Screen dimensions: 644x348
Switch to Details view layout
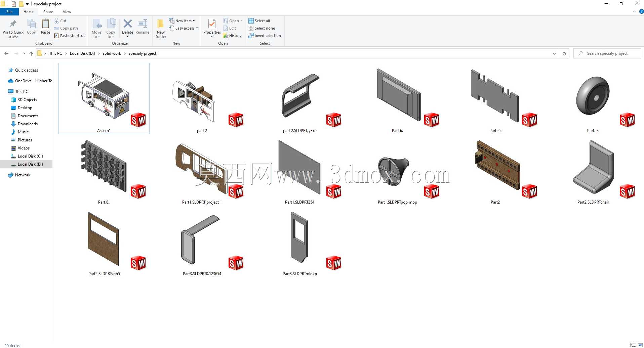pyautogui.click(x=633, y=345)
